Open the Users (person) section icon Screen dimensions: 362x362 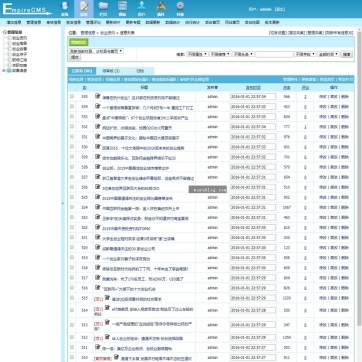click(142, 8)
